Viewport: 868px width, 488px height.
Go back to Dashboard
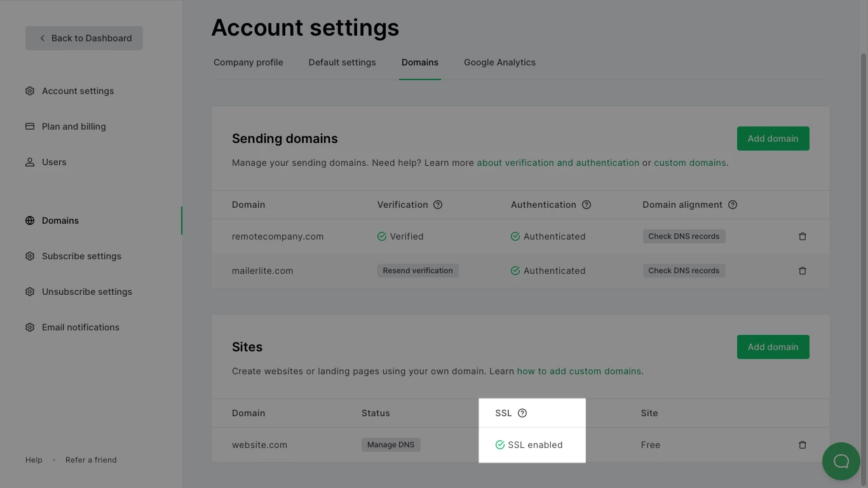84,38
